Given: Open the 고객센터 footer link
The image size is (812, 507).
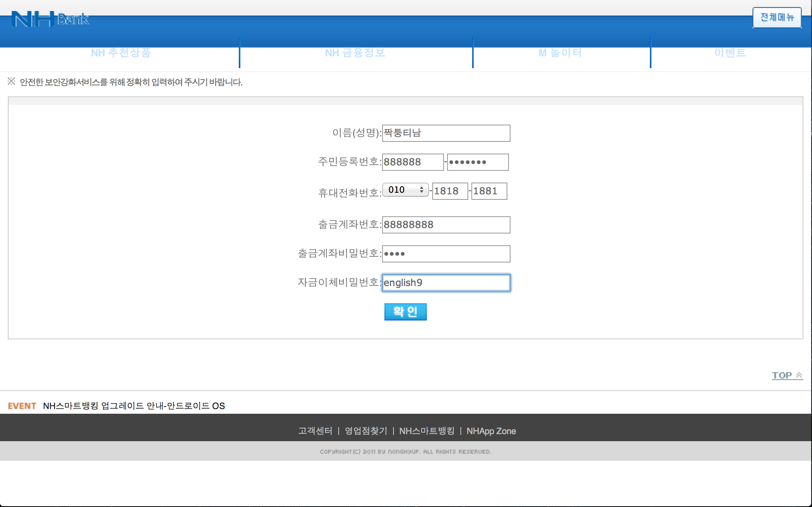Looking at the screenshot, I should tap(315, 431).
